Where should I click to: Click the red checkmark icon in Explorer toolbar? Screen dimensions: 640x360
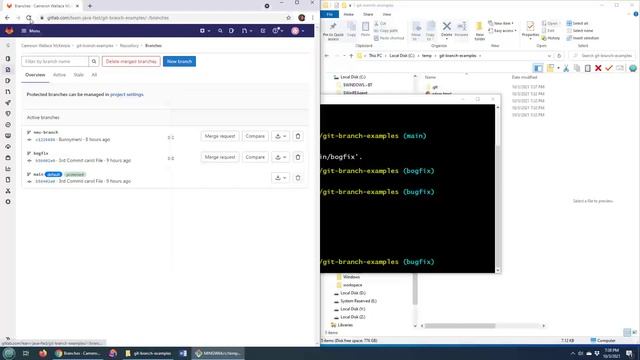click(x=609, y=68)
